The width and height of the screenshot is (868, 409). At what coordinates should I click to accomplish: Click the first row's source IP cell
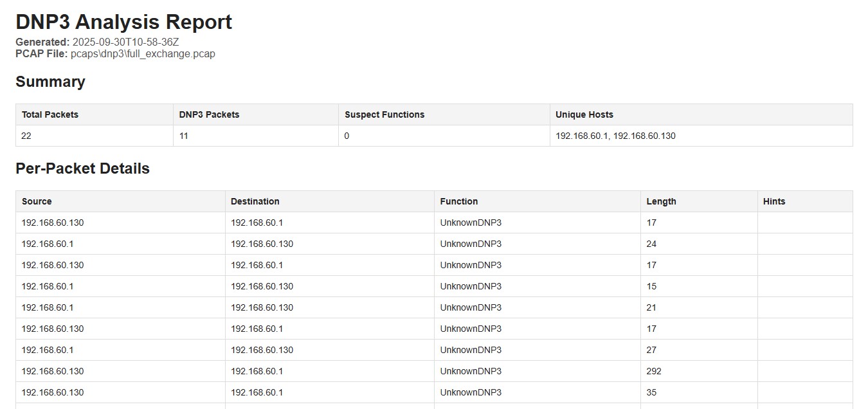pyautogui.click(x=121, y=223)
